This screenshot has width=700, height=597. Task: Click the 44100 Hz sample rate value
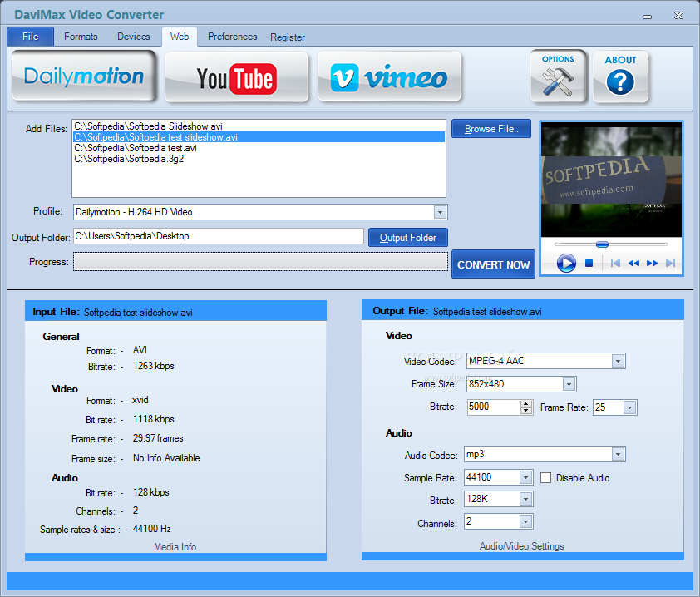(152, 529)
